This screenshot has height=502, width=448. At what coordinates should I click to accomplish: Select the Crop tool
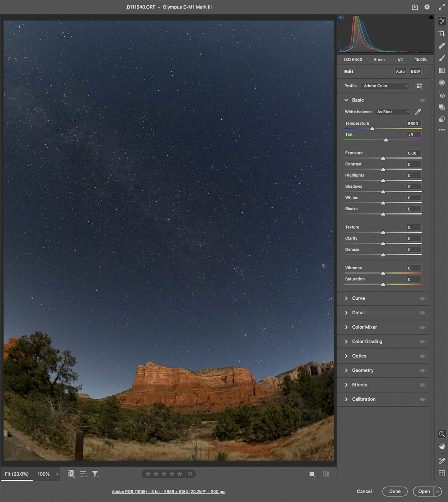[442, 33]
